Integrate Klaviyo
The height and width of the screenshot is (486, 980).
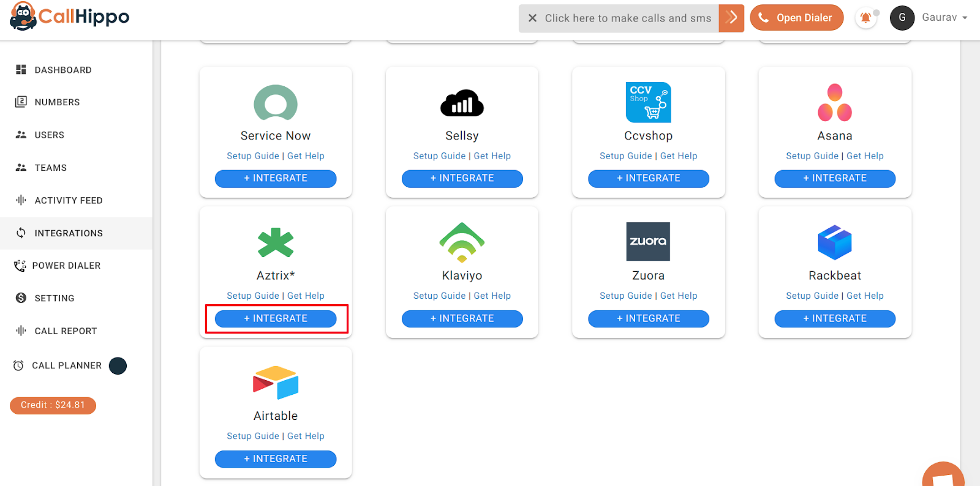point(462,318)
